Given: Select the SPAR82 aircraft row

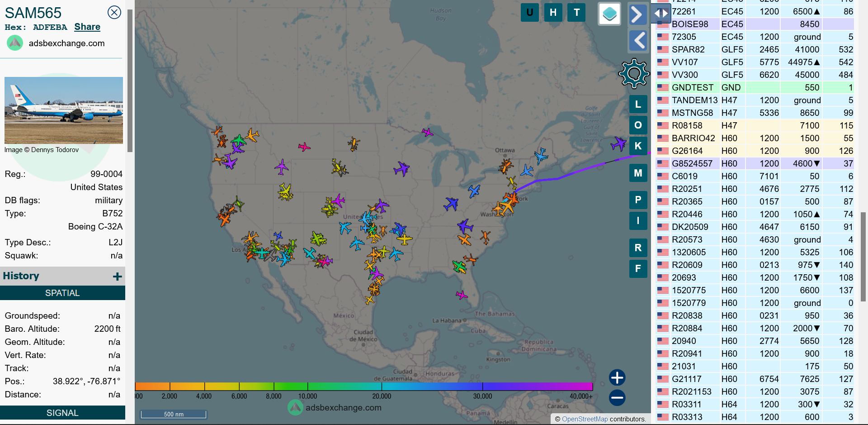Looking at the screenshot, I should [x=755, y=49].
